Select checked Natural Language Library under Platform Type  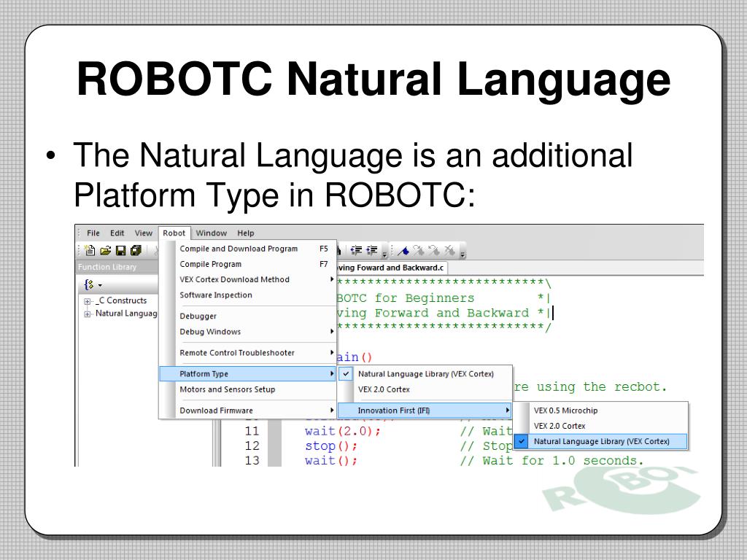pos(425,374)
